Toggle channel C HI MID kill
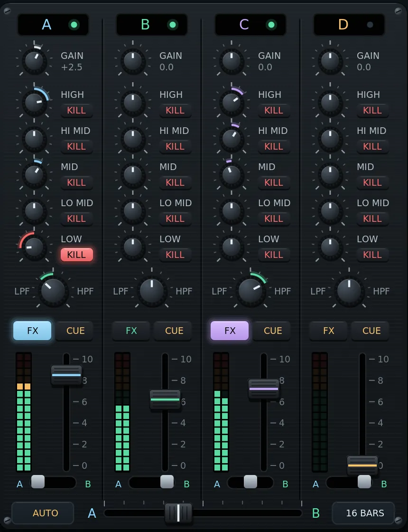This screenshot has height=532, width=408. (274, 147)
